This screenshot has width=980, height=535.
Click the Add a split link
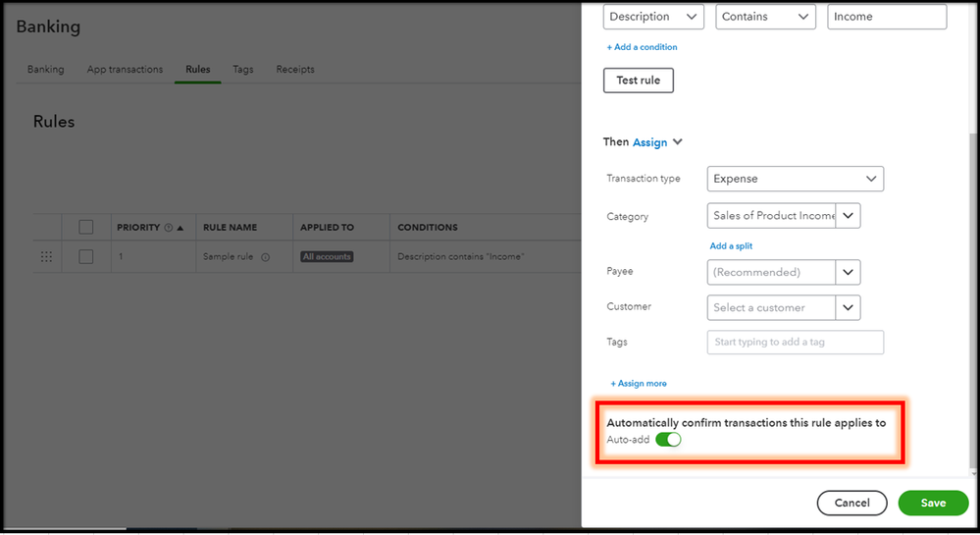point(731,245)
